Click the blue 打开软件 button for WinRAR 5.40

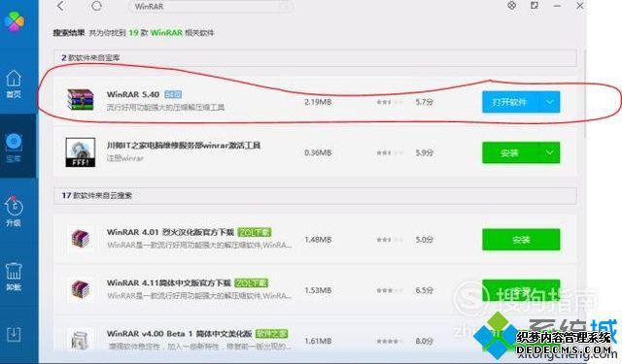tap(510, 102)
